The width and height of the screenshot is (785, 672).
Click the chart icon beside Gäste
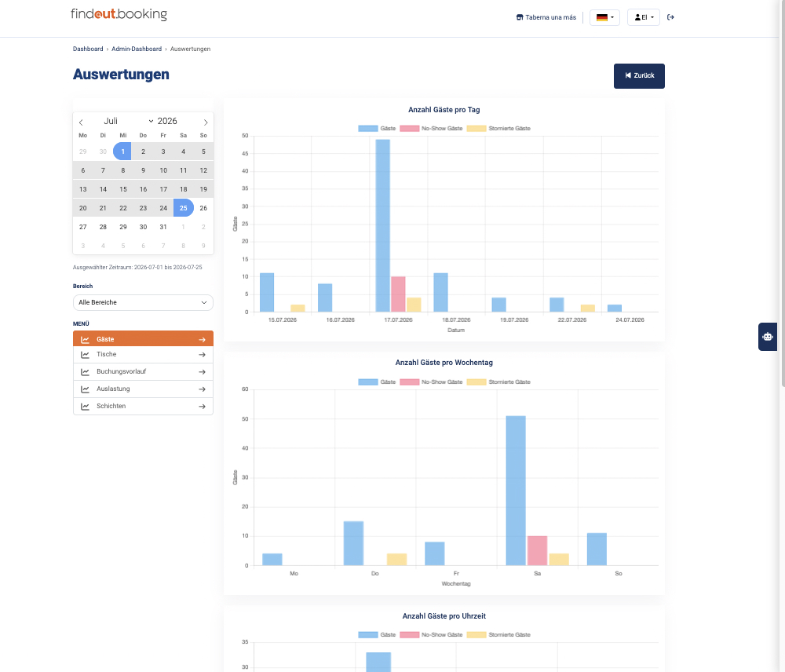85,339
